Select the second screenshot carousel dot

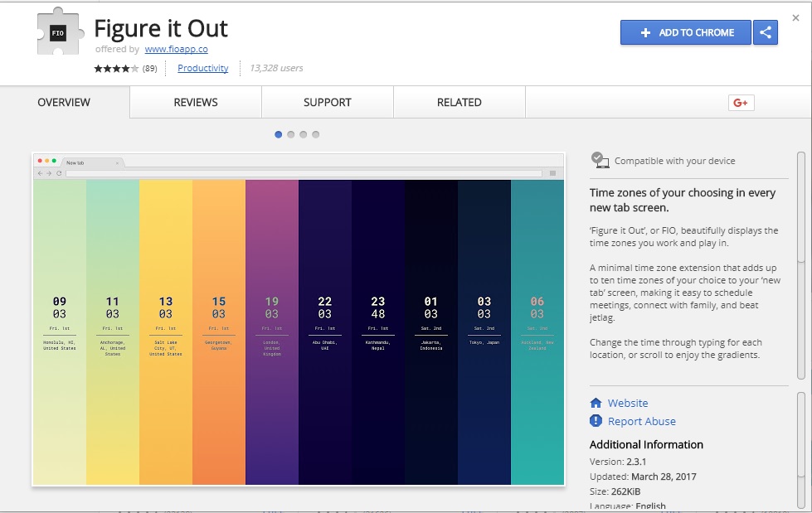290,134
